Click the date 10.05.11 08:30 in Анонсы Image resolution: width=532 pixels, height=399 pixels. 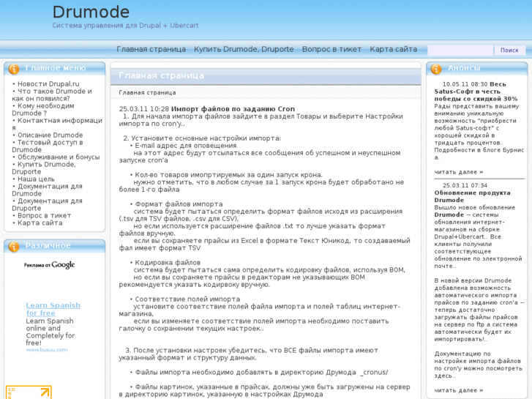pos(465,84)
